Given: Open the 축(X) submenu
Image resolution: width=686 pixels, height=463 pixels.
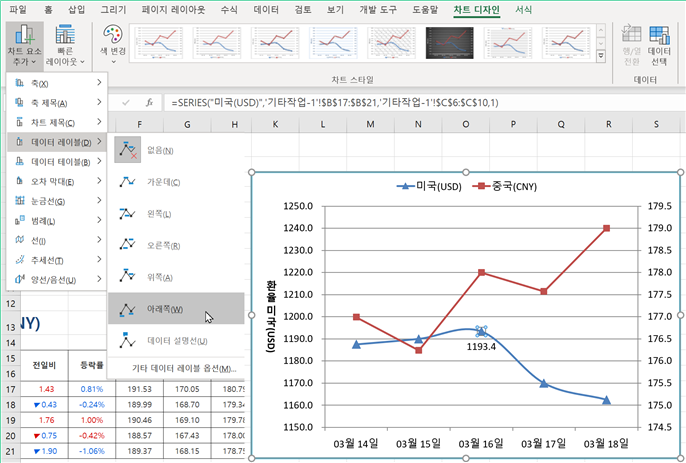Looking at the screenshot, I should [x=57, y=83].
